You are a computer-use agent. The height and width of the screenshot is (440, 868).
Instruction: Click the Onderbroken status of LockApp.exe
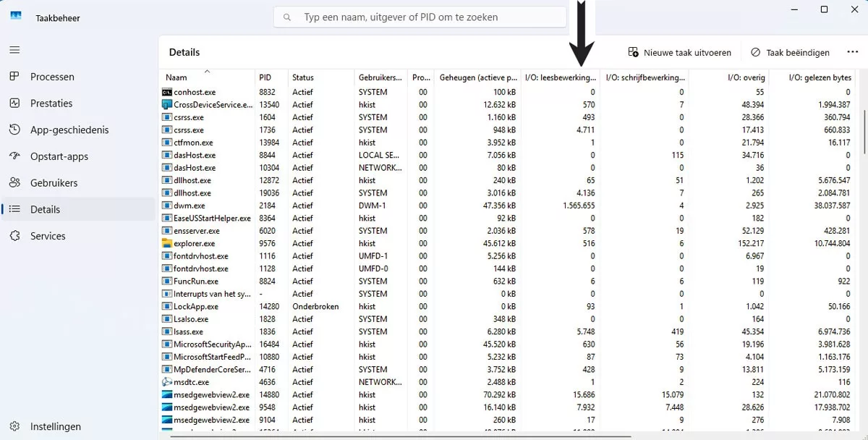[315, 306]
